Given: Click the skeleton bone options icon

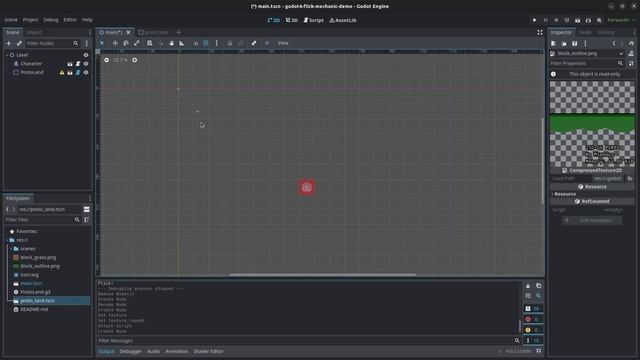Looking at the screenshot, I should (x=254, y=43).
